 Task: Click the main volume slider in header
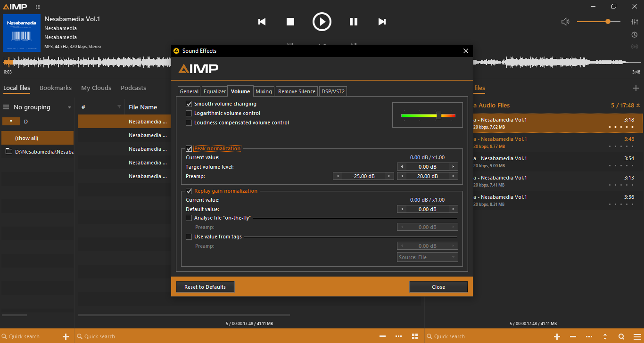598,22
